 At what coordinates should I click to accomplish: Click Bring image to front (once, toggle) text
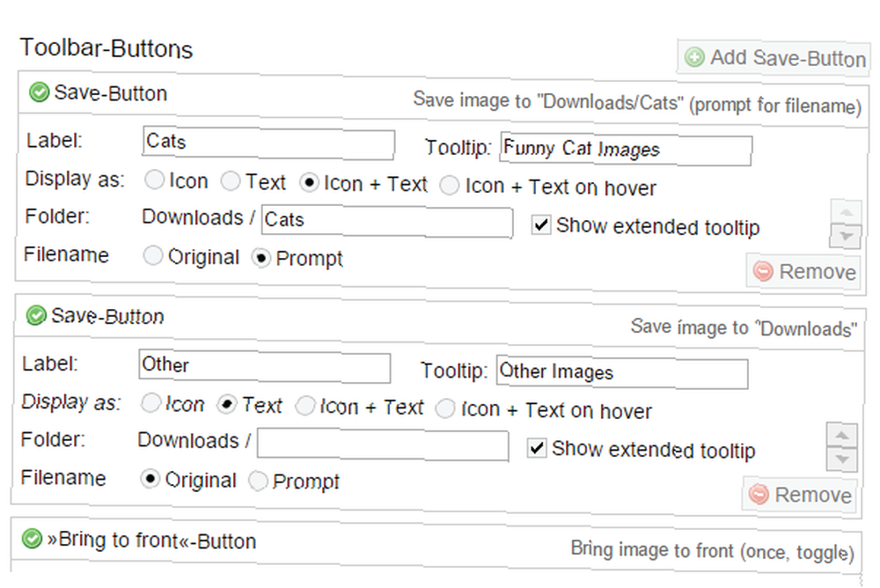712,550
